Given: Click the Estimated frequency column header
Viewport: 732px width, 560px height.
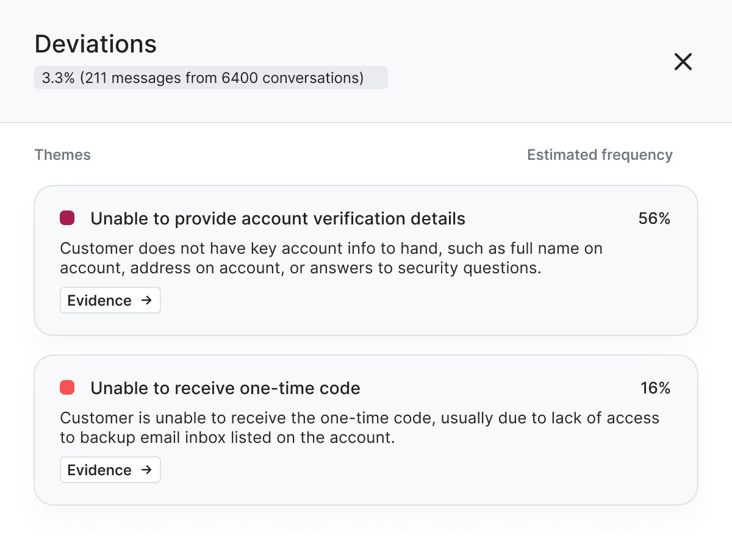Looking at the screenshot, I should pyautogui.click(x=600, y=155).
